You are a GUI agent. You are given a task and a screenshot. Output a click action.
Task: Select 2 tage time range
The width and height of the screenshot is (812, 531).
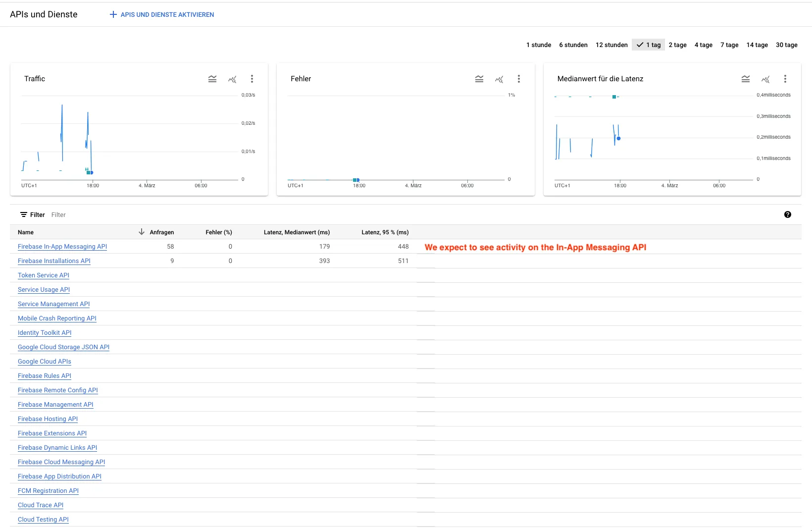[x=677, y=45]
